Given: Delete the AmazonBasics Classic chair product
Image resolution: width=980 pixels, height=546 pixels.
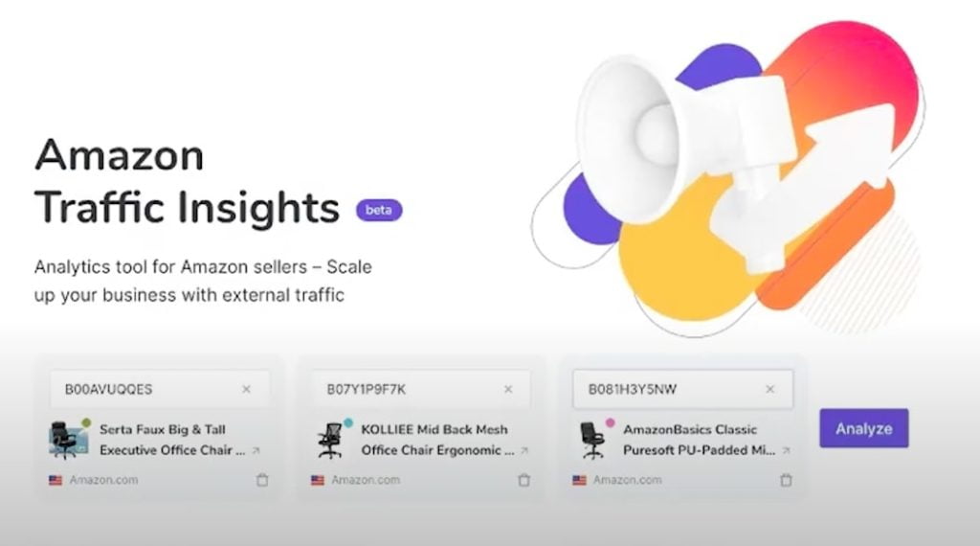Looking at the screenshot, I should click(787, 480).
